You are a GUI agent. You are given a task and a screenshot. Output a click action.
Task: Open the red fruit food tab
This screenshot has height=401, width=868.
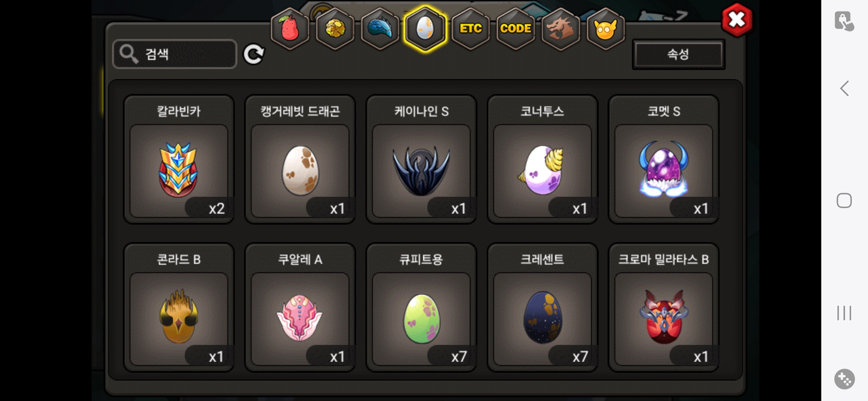[x=290, y=28]
